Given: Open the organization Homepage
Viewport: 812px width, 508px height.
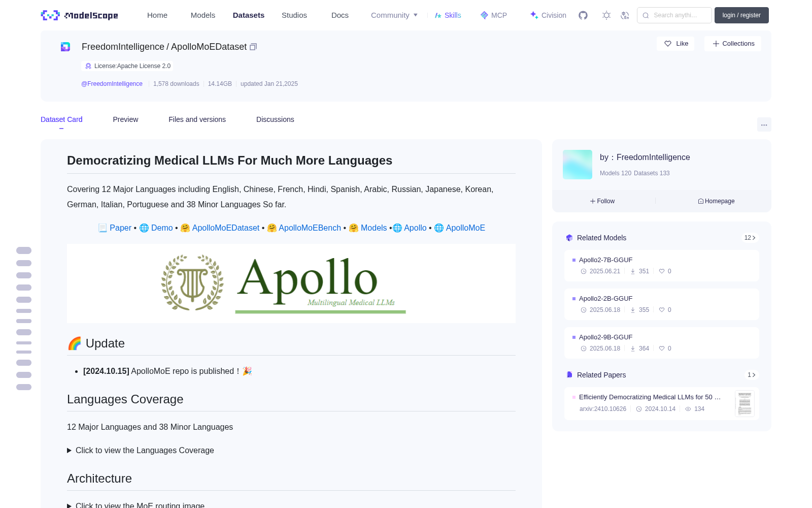Looking at the screenshot, I should (716, 201).
